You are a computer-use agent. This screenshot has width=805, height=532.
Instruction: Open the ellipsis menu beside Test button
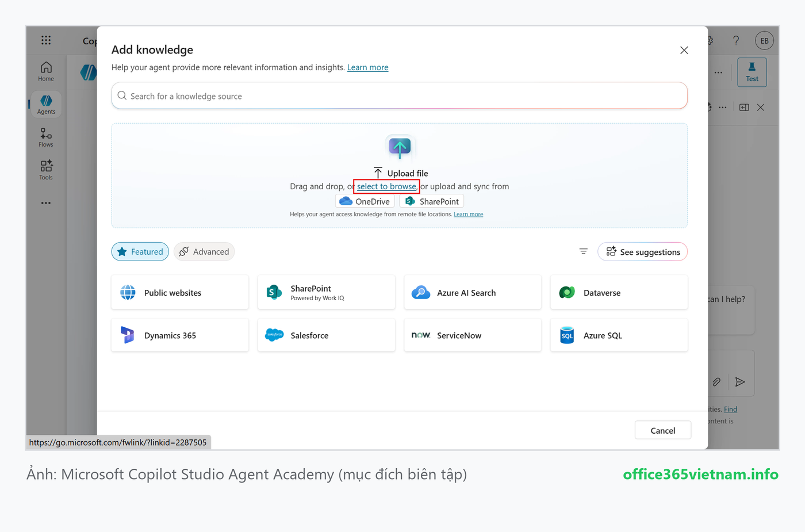[719, 72]
